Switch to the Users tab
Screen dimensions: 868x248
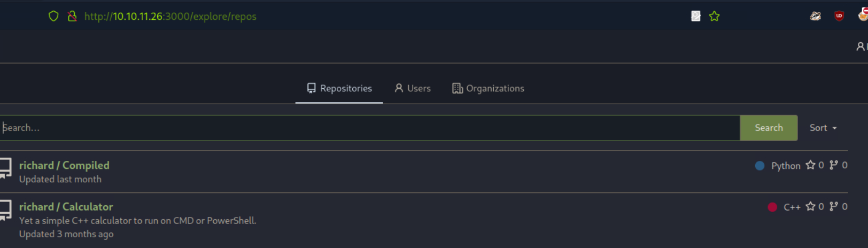413,88
